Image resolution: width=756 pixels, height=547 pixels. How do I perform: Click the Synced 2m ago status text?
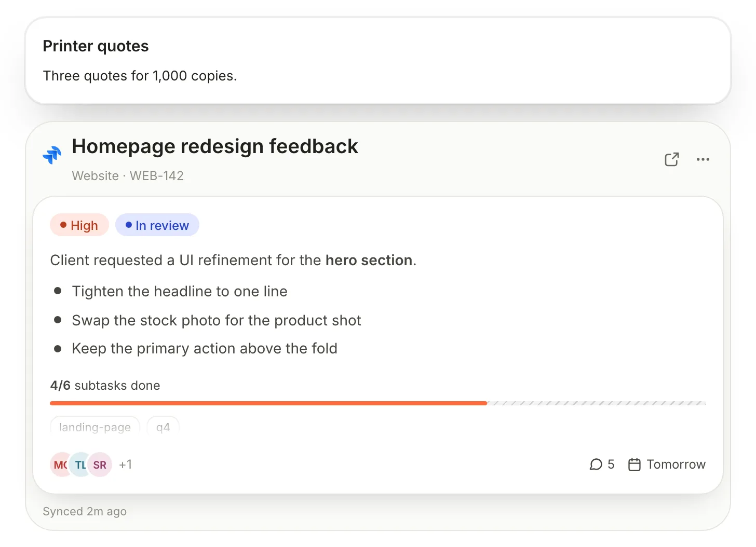click(85, 512)
